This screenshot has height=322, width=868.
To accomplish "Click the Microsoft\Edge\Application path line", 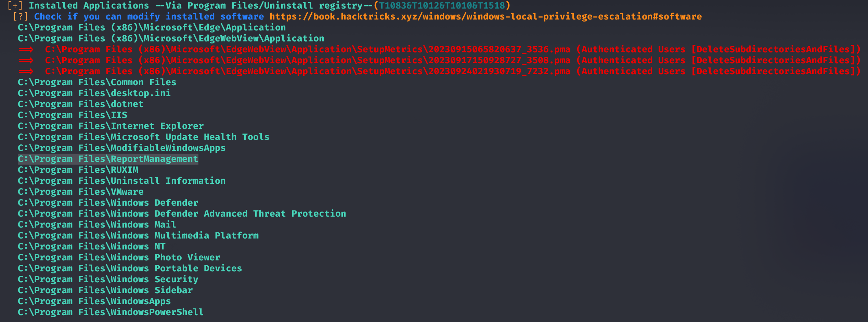I will [152, 27].
